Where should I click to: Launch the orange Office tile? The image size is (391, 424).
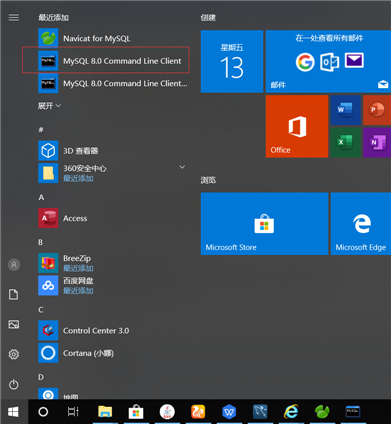click(x=297, y=126)
